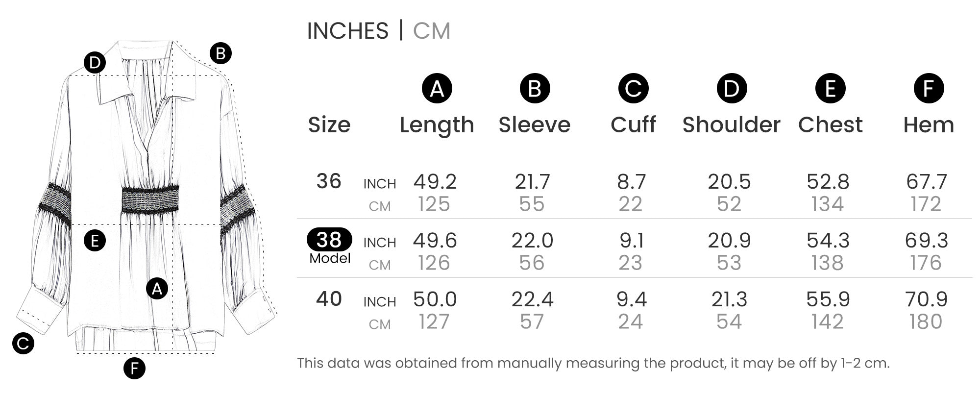Image resolution: width=980 pixels, height=395 pixels.
Task: Click the manual measurement disclaimer note
Action: [593, 363]
